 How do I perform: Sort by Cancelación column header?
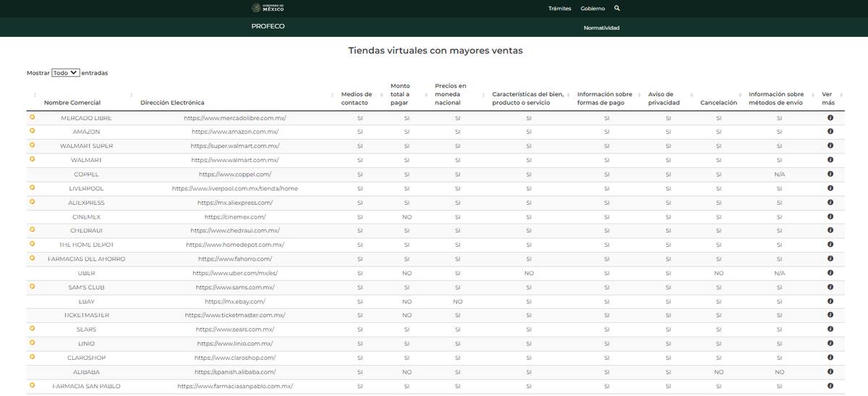pyautogui.click(x=718, y=103)
